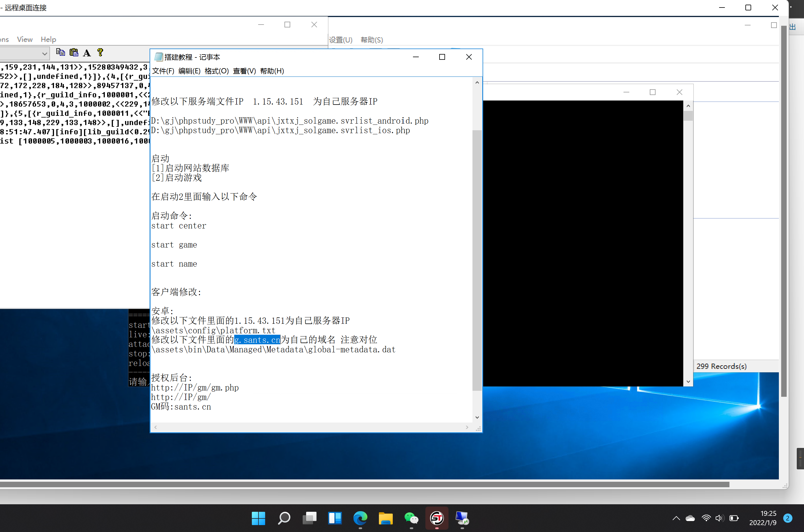
Task: Click Notepad vertical scrollbar thumb
Action: coord(477,260)
